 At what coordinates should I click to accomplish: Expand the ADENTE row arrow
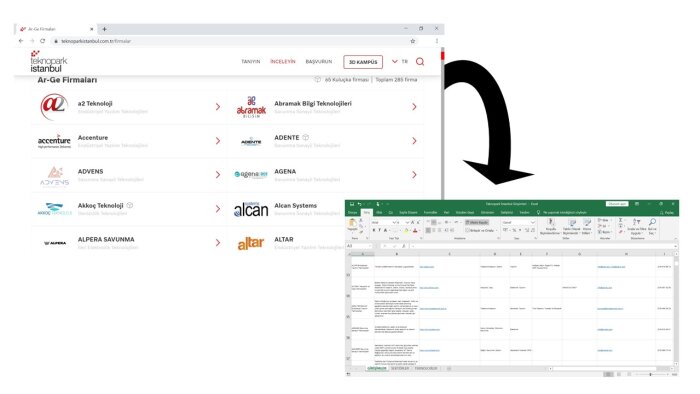point(414,141)
